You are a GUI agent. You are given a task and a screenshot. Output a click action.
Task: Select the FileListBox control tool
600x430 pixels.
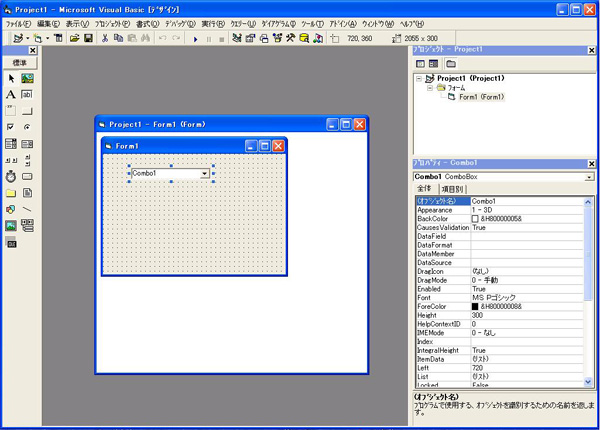[x=27, y=193]
